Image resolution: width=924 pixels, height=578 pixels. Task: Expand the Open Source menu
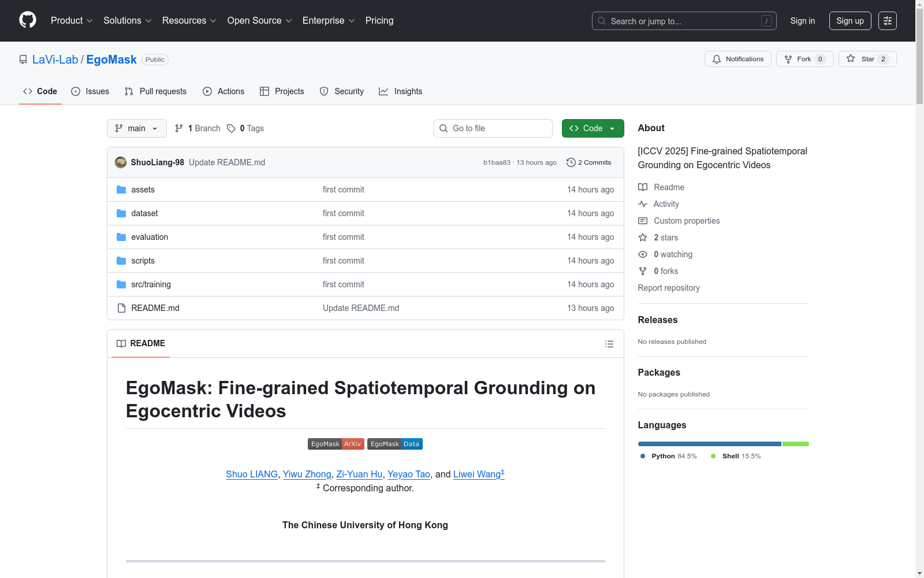pyautogui.click(x=260, y=21)
